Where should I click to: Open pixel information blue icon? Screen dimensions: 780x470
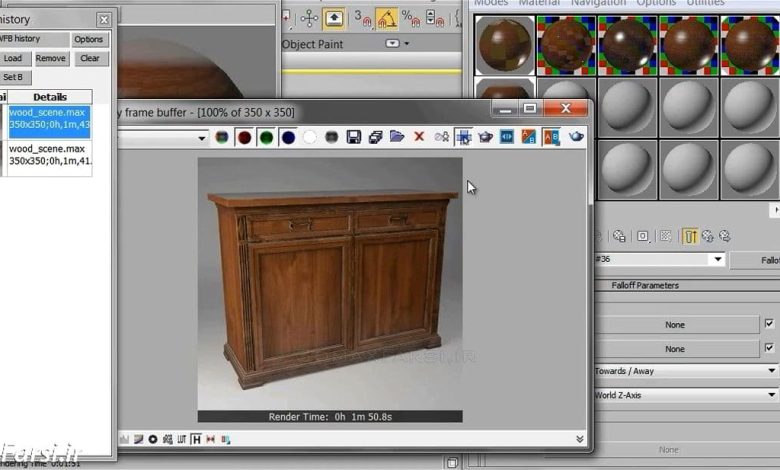tap(507, 137)
